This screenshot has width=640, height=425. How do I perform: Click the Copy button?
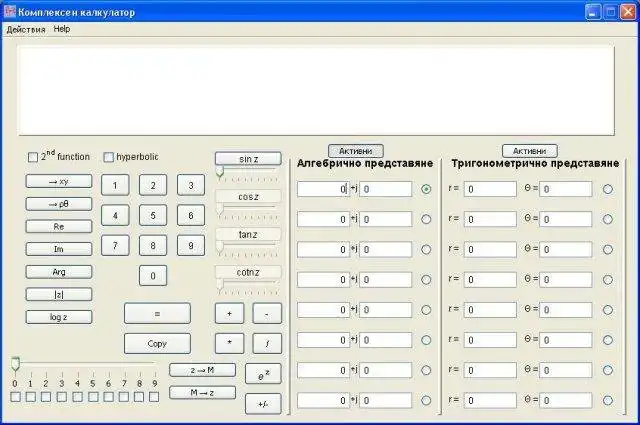coord(157,344)
